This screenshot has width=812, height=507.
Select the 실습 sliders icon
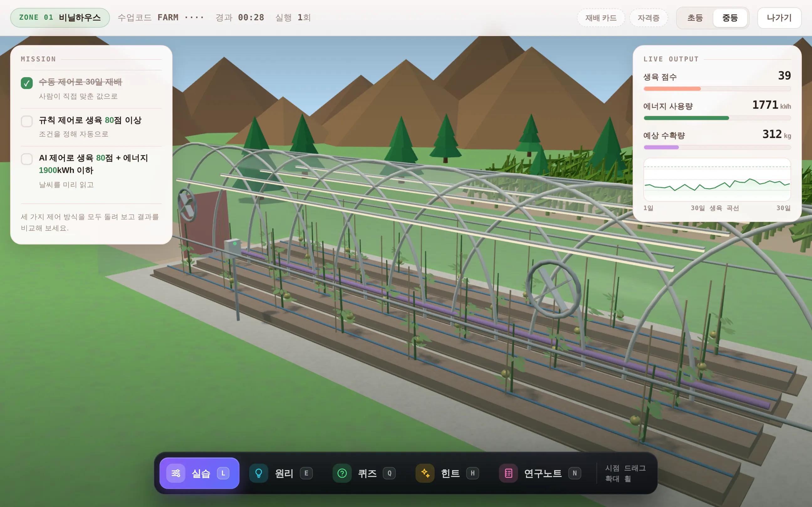click(x=176, y=473)
